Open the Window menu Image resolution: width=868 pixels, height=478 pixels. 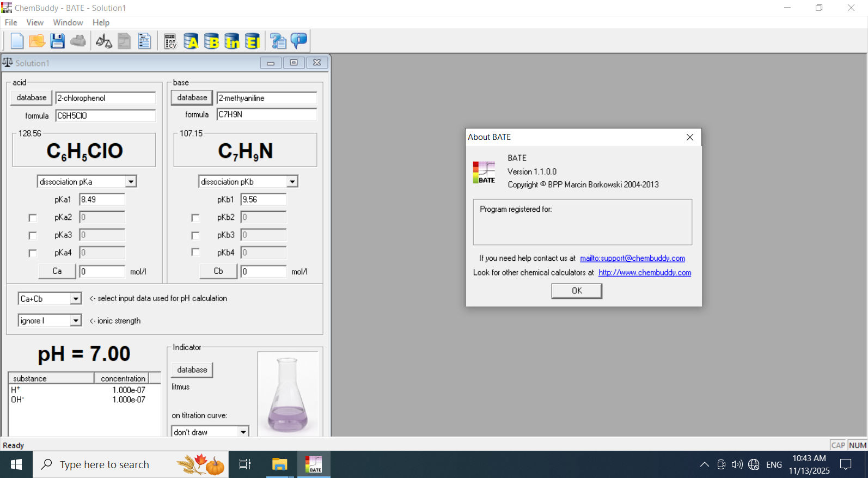(x=68, y=22)
